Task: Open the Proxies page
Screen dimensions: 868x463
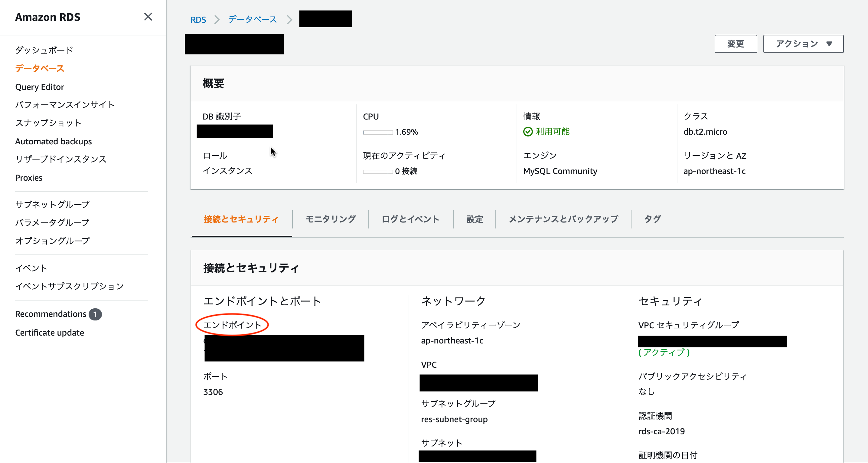Action: point(29,177)
